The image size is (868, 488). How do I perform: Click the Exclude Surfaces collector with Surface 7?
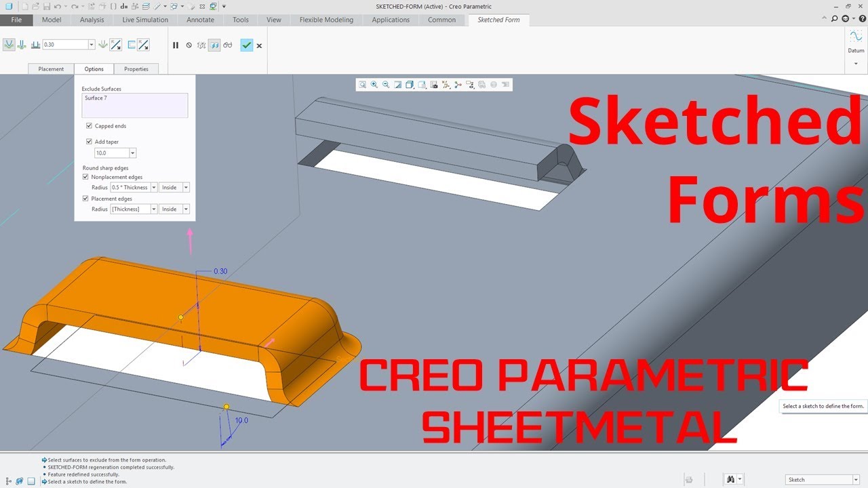pos(135,106)
